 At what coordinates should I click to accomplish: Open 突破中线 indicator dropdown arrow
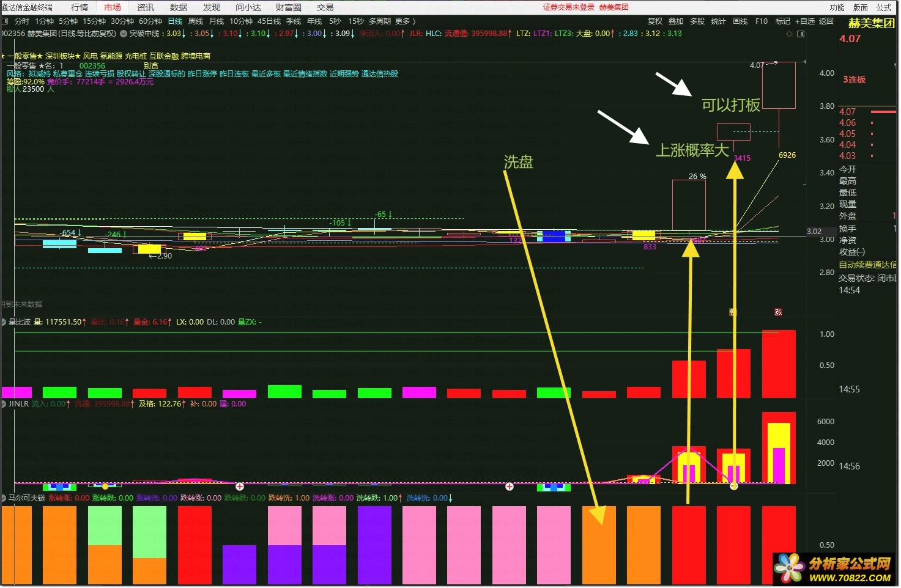pyautogui.click(x=124, y=34)
